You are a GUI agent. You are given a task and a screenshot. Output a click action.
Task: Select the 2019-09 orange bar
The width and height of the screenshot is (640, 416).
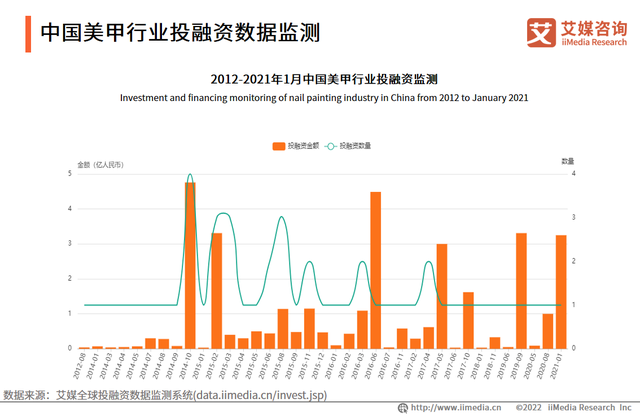tap(521, 291)
